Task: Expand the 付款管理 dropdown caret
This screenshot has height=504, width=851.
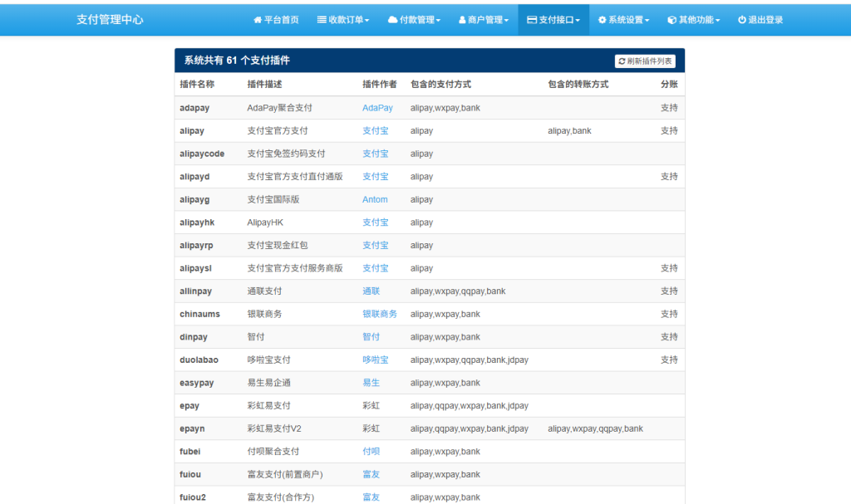Action: coord(438,21)
